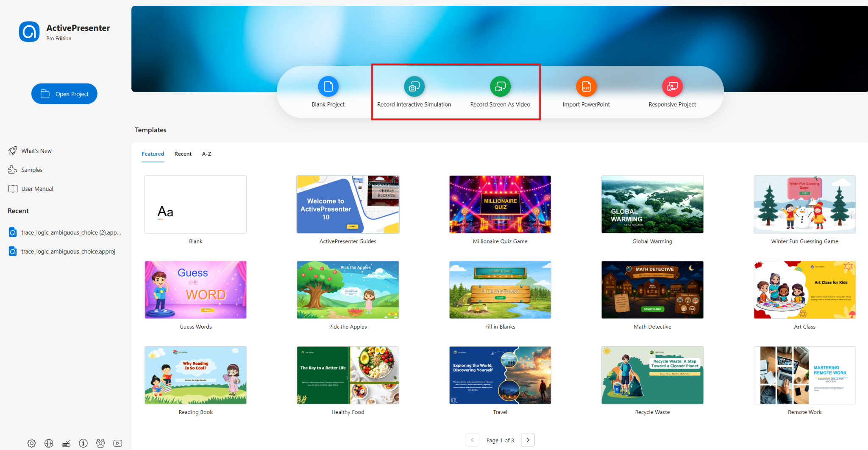Switch to the Recent templates tab
This screenshot has width=868, height=450.
pyautogui.click(x=183, y=154)
